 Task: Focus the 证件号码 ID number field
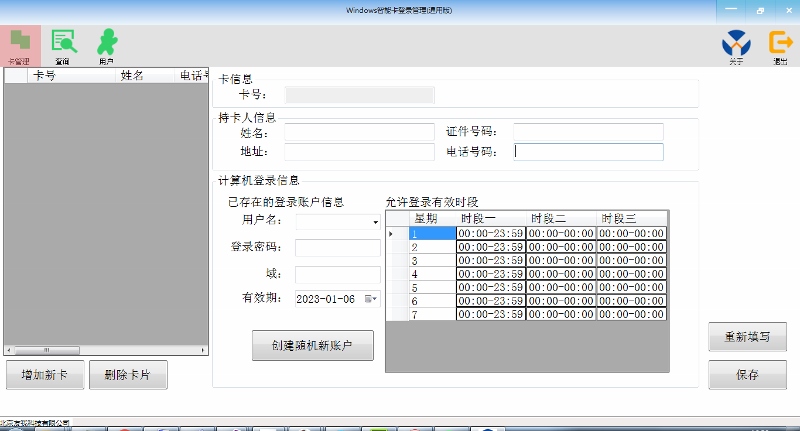pos(588,132)
